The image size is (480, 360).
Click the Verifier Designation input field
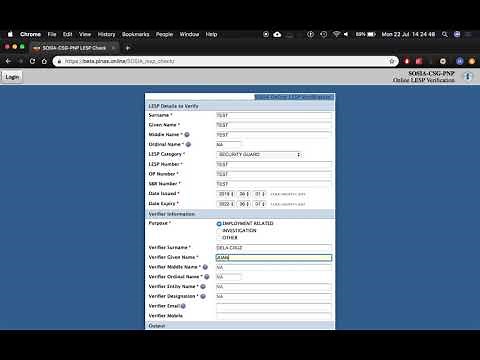[274, 296]
